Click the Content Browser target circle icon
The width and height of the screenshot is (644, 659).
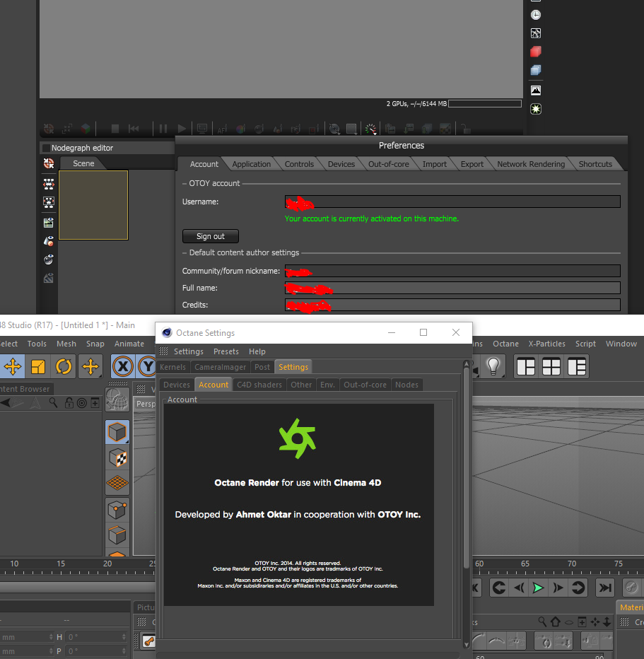pos(82,403)
